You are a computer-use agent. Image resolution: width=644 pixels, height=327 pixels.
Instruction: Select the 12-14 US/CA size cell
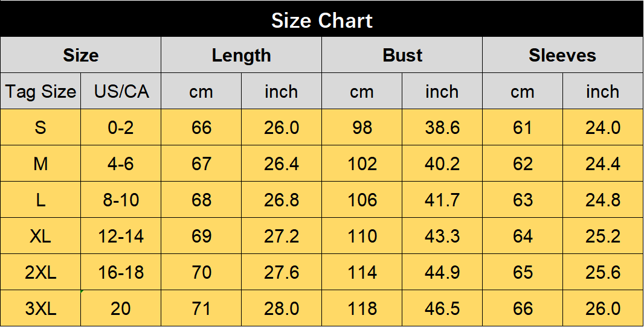[x=121, y=236]
